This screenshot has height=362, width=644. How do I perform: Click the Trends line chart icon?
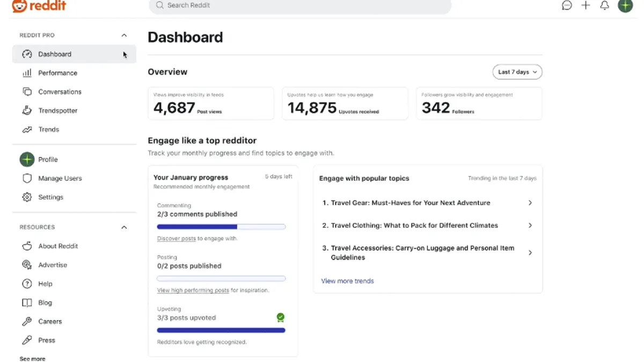(27, 129)
